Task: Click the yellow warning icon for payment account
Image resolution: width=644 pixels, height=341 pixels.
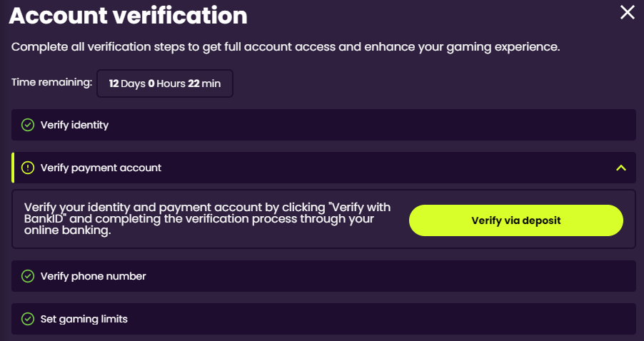Action: pos(28,168)
